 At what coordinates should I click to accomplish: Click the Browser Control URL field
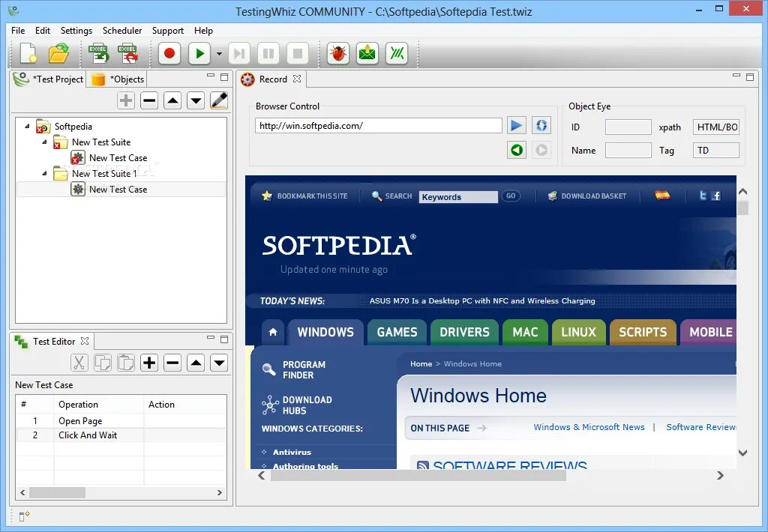coord(378,126)
